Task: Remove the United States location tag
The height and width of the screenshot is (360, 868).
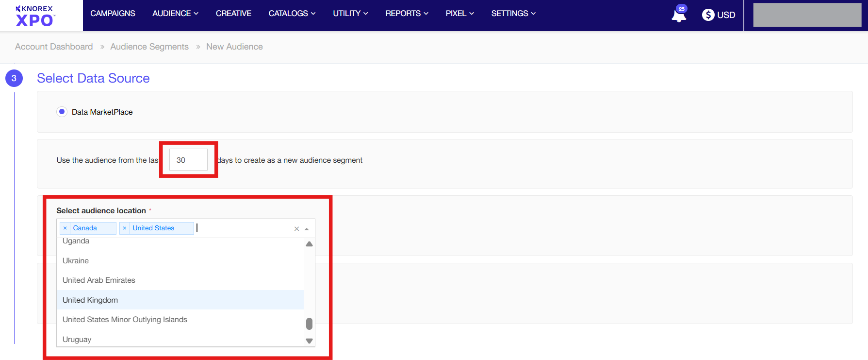Action: [x=125, y=228]
